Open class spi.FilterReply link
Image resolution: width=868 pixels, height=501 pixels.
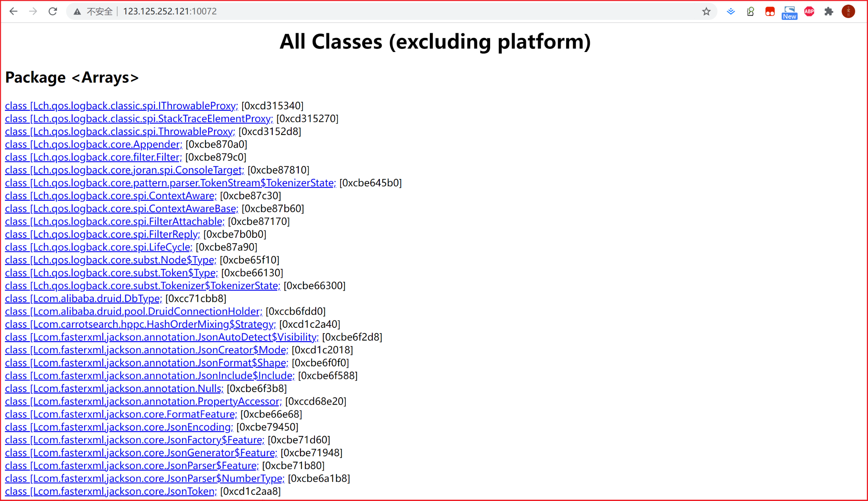click(102, 234)
